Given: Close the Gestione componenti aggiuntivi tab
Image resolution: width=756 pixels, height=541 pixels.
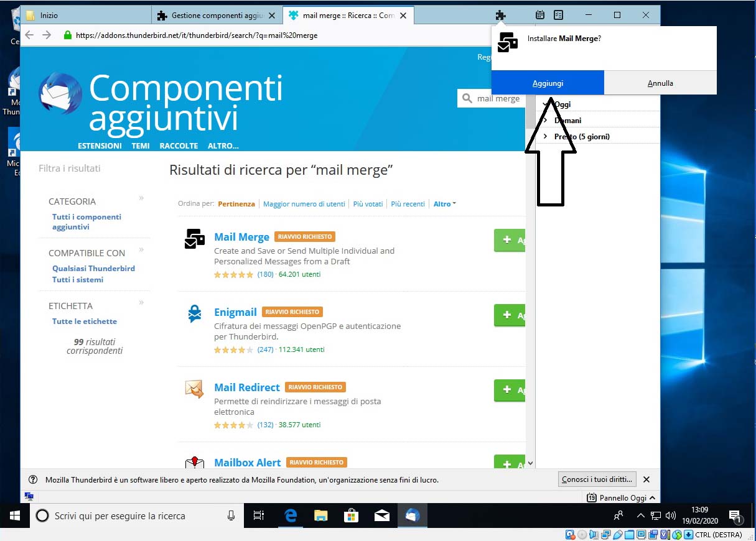Looking at the screenshot, I should [271, 15].
